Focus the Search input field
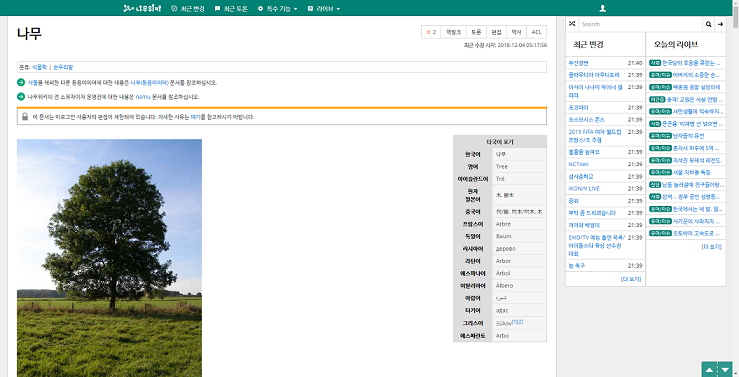 coord(640,24)
